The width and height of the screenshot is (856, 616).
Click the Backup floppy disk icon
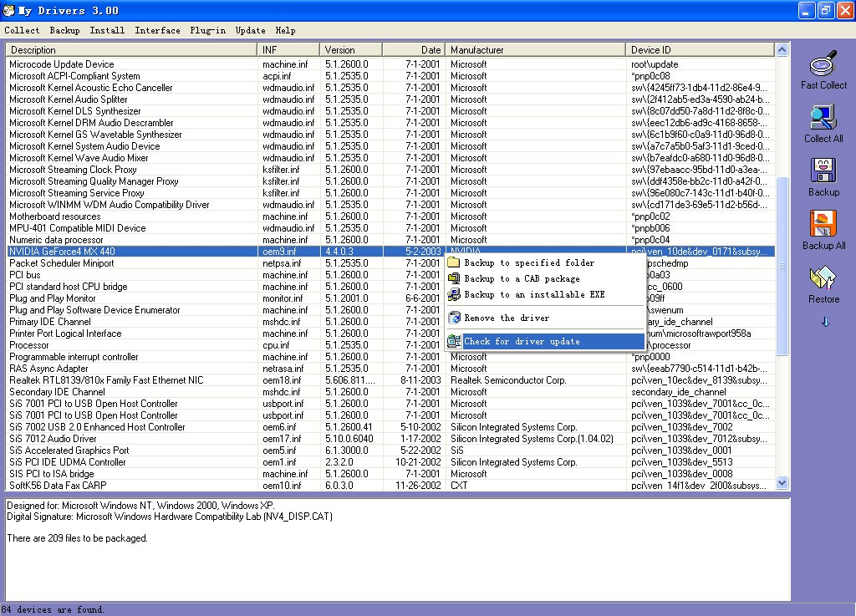823,171
